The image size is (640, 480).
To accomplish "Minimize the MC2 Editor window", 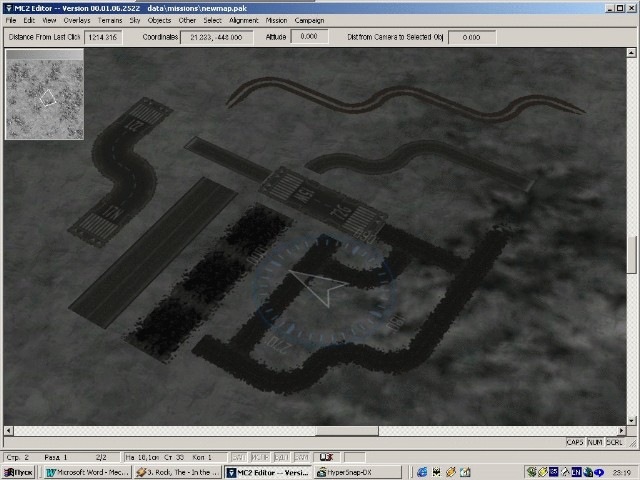I will coord(610,8).
